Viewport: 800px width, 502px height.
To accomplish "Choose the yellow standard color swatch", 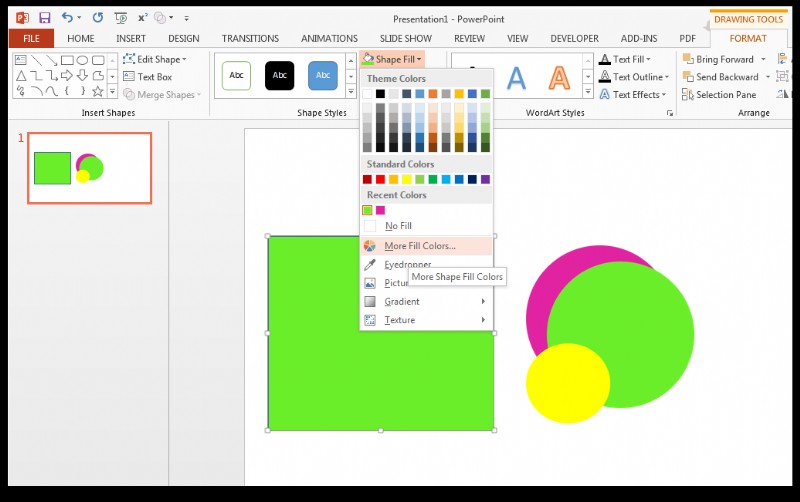I will coord(407,180).
